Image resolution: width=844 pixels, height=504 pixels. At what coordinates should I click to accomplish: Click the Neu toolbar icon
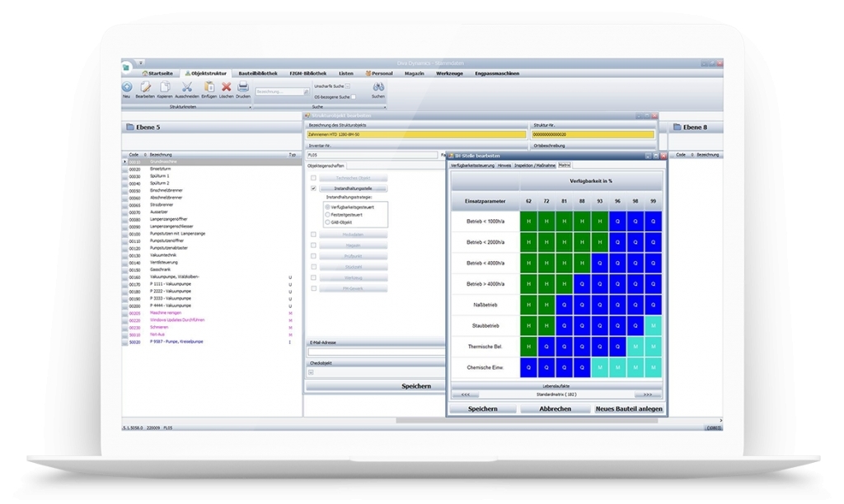[x=127, y=86]
